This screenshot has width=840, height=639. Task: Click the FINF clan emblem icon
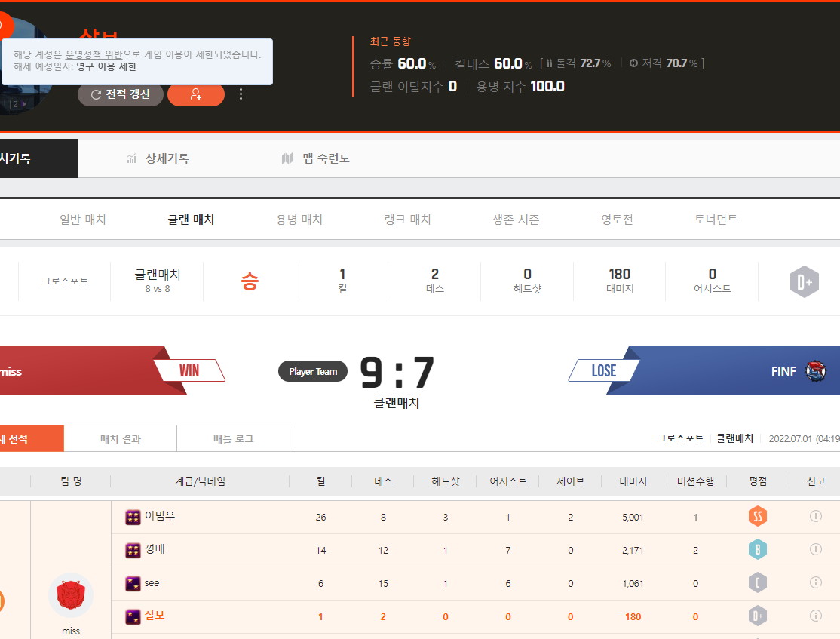pyautogui.click(x=815, y=371)
